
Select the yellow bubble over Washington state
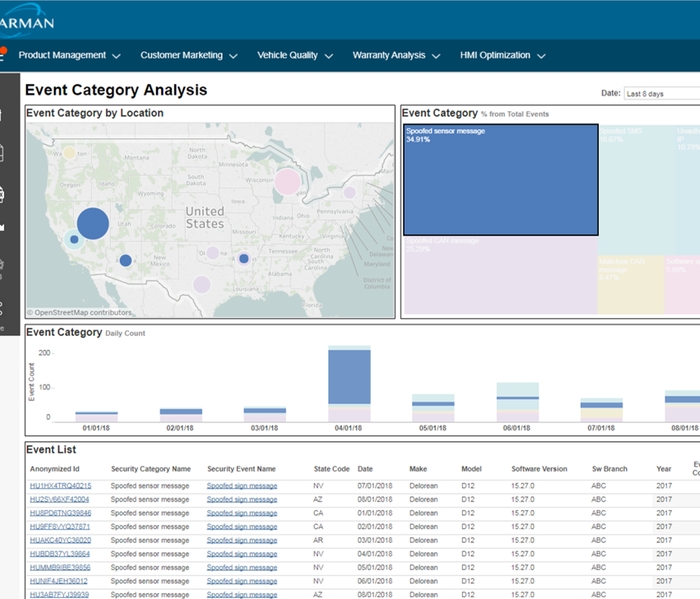click(69, 153)
